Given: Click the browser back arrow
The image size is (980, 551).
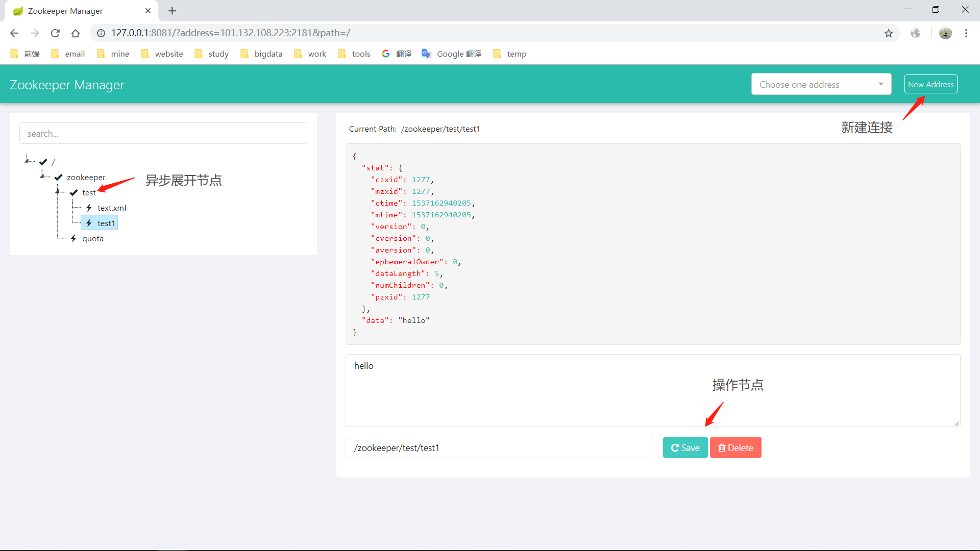Looking at the screenshot, I should [x=14, y=33].
